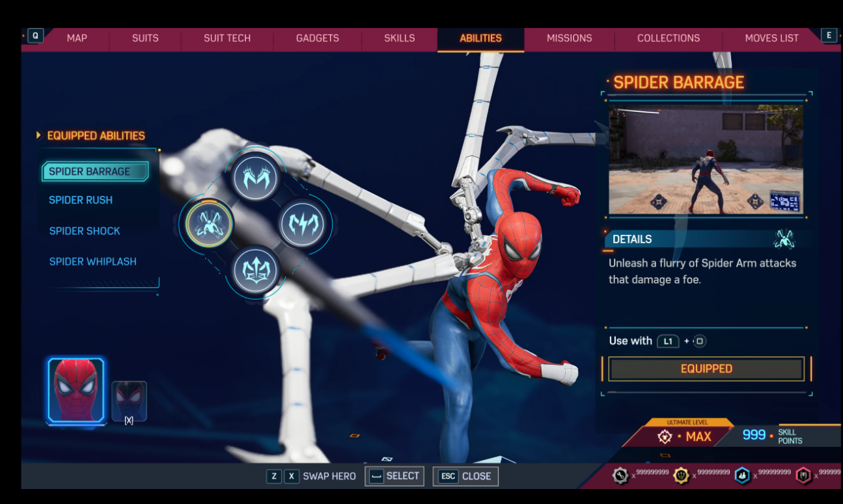Switch to the SUIT TECH tab
This screenshot has width=843, height=504.
tap(227, 38)
